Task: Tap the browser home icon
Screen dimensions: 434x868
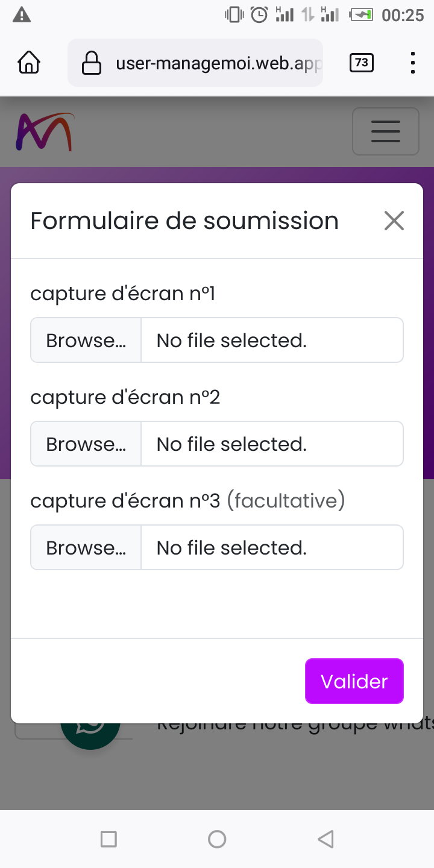Action: coord(29,63)
